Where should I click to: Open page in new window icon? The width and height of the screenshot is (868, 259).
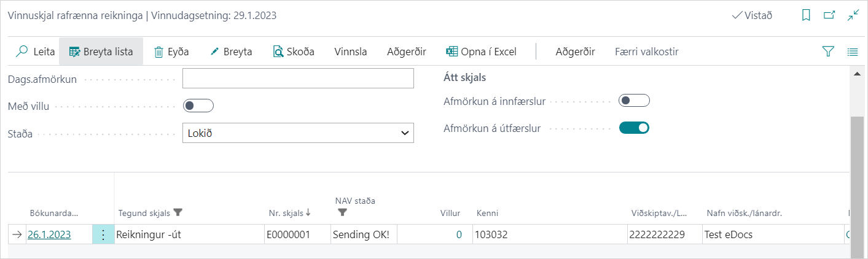pos(829,16)
